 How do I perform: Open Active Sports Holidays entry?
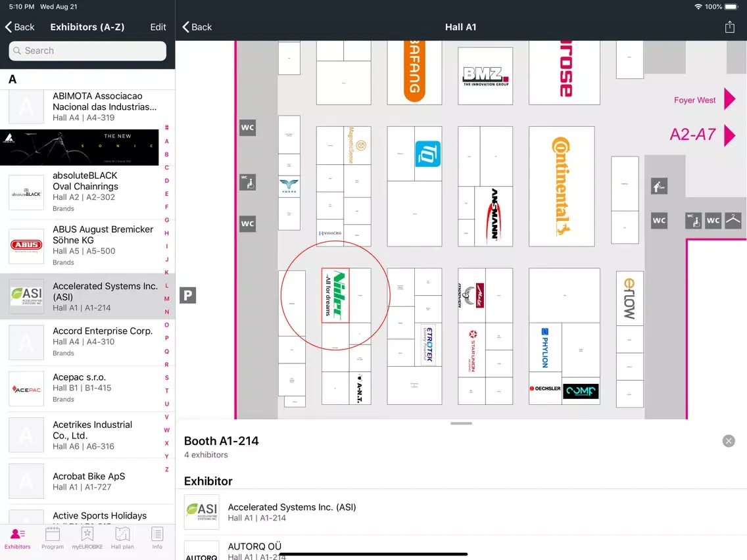(x=87, y=515)
